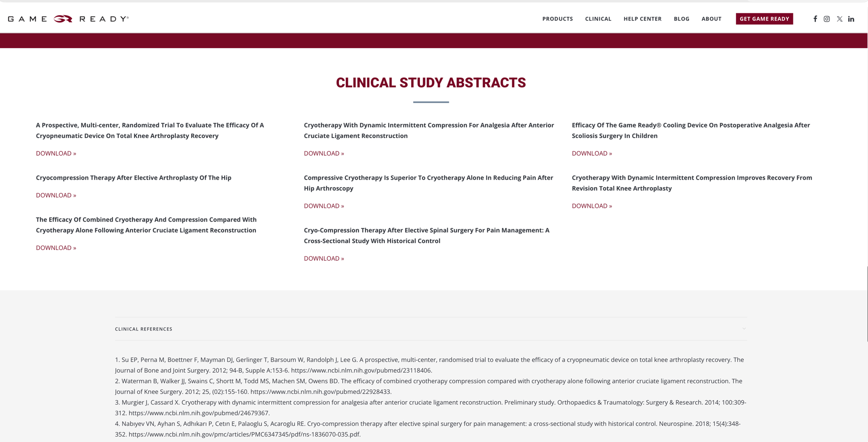Image resolution: width=868 pixels, height=442 pixels.
Task: Go to the Help Center menu
Action: [643, 19]
